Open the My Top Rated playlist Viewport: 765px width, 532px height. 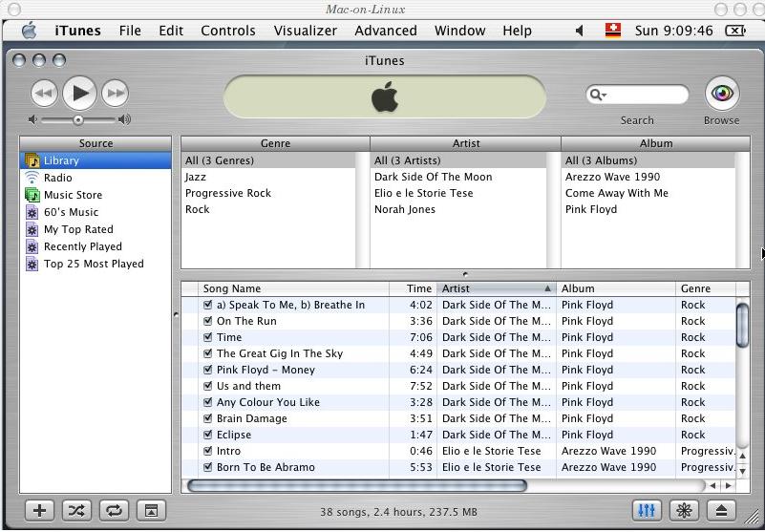[x=96, y=229]
